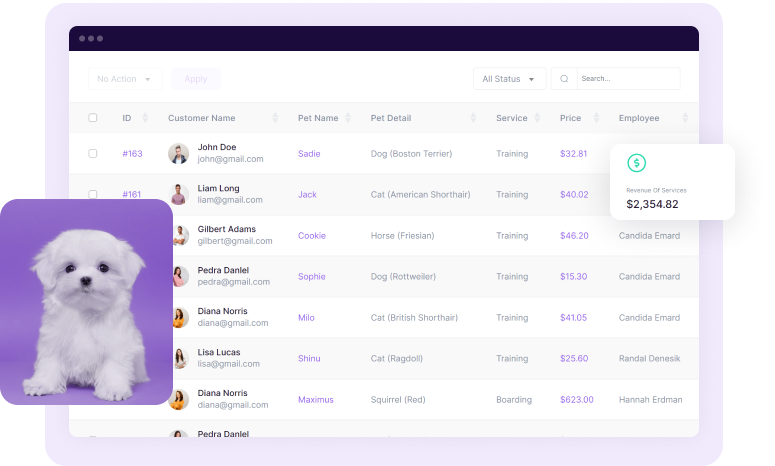The image size is (775, 466).
Task: Click Liam Long's avatar picture
Action: pyautogui.click(x=179, y=195)
